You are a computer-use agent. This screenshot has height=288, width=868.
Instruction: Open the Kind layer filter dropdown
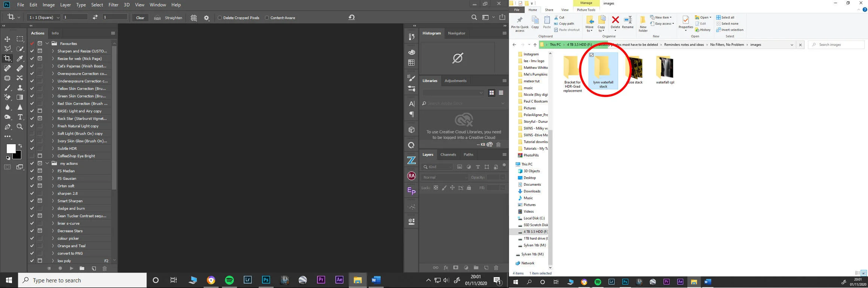(438, 167)
